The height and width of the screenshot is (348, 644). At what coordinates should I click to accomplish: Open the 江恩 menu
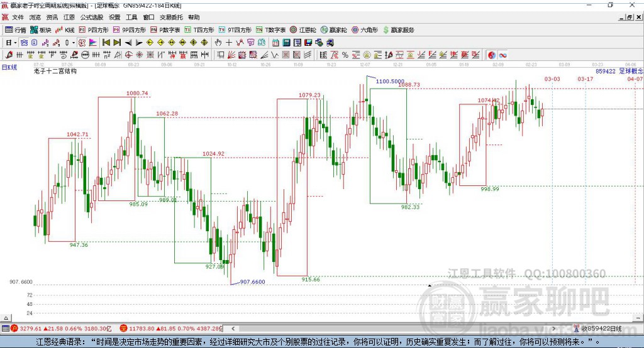coord(69,17)
